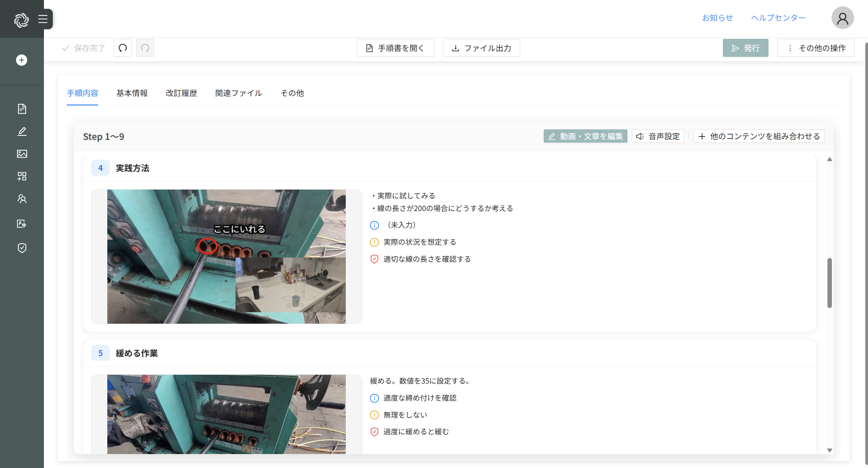Open the shield check sidebar icon
868x468 pixels.
[22, 248]
